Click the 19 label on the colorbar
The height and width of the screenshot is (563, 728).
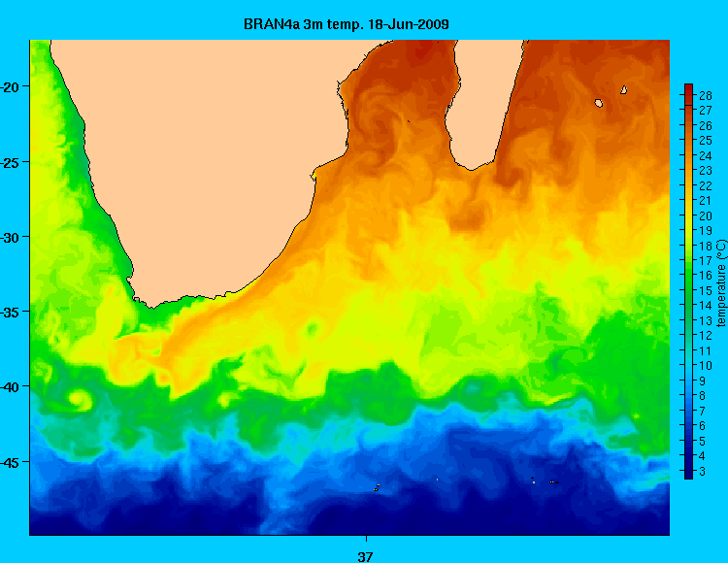pos(706,231)
